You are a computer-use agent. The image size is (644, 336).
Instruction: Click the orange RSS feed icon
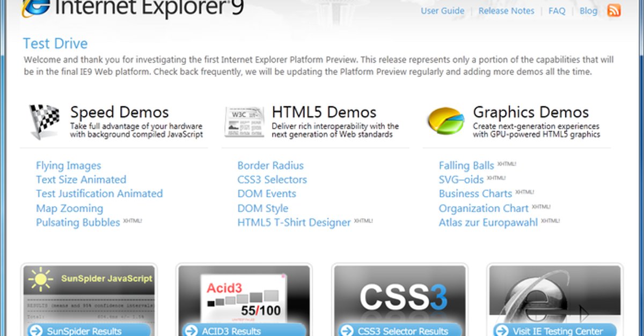[x=614, y=10]
